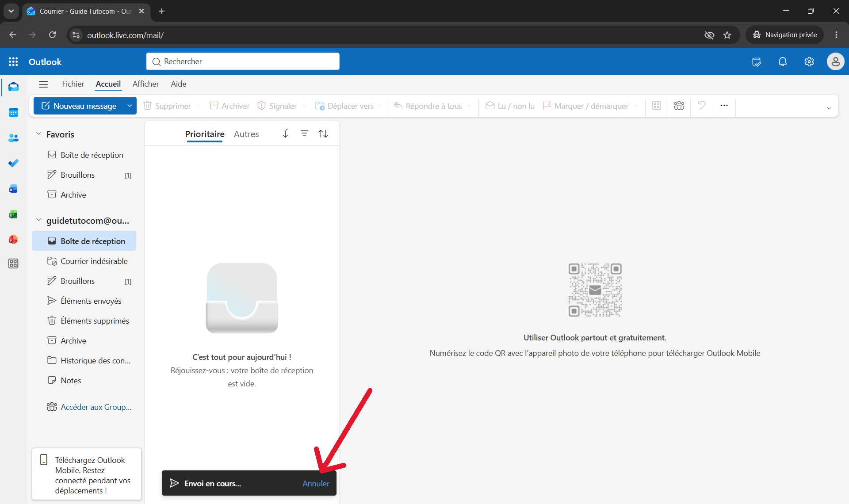
Task: Open the Accéder aux Groupes link
Action: point(89,407)
